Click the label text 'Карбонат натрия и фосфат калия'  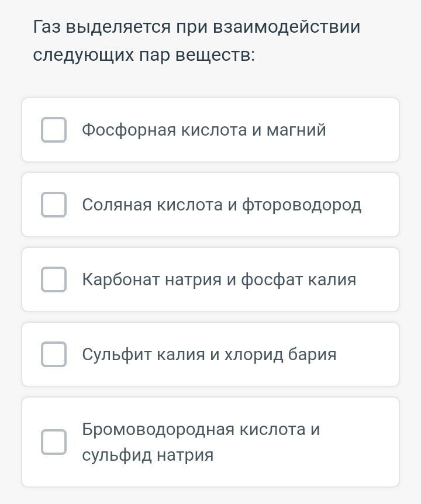(x=219, y=279)
